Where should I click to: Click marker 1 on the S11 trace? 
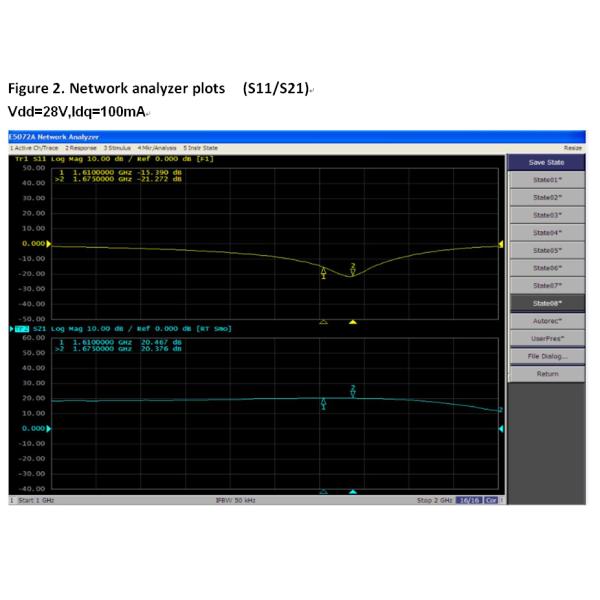[x=323, y=271]
